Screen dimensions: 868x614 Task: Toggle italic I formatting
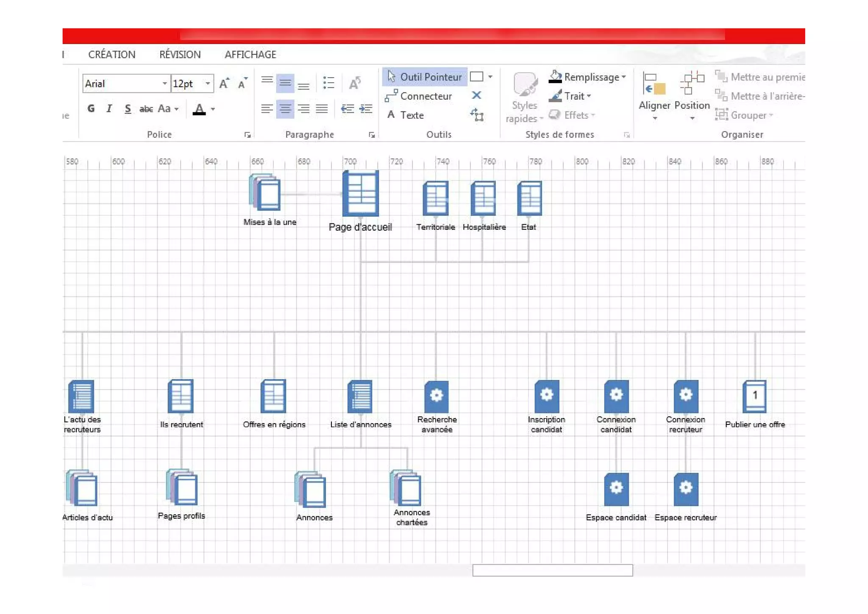[x=109, y=109]
